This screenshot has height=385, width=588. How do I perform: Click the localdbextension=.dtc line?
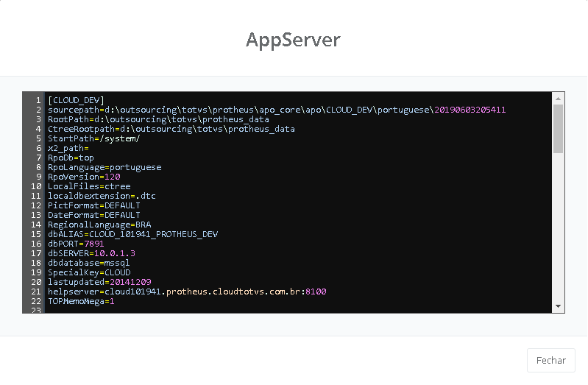click(x=102, y=196)
